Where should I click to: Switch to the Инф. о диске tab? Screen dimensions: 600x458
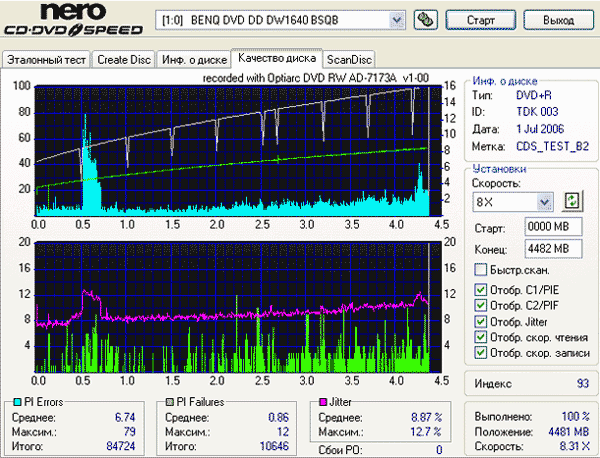(x=194, y=60)
